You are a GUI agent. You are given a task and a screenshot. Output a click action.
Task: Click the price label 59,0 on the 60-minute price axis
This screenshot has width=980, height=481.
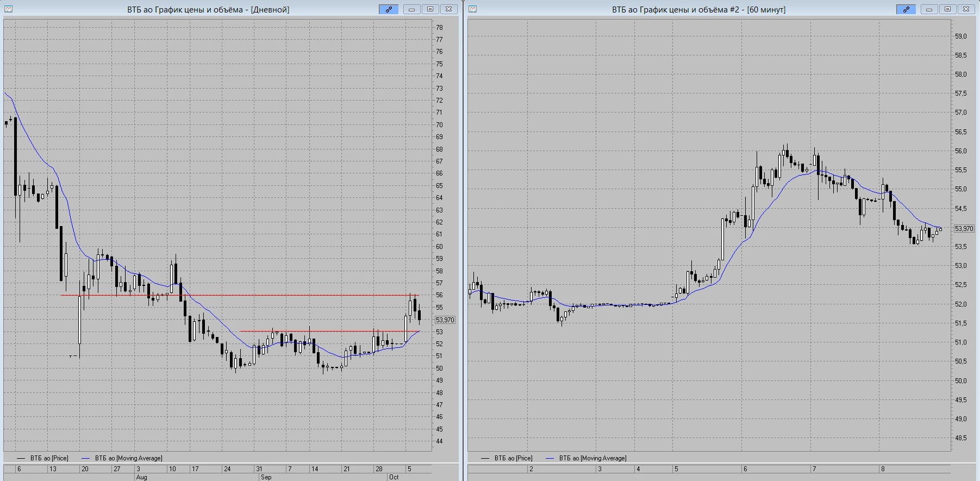tap(961, 36)
